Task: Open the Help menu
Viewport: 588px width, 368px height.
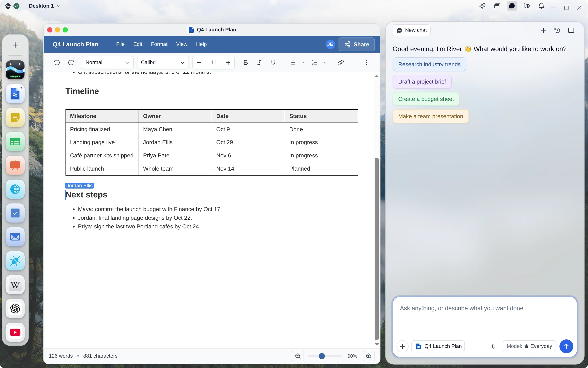Action: pos(201,44)
